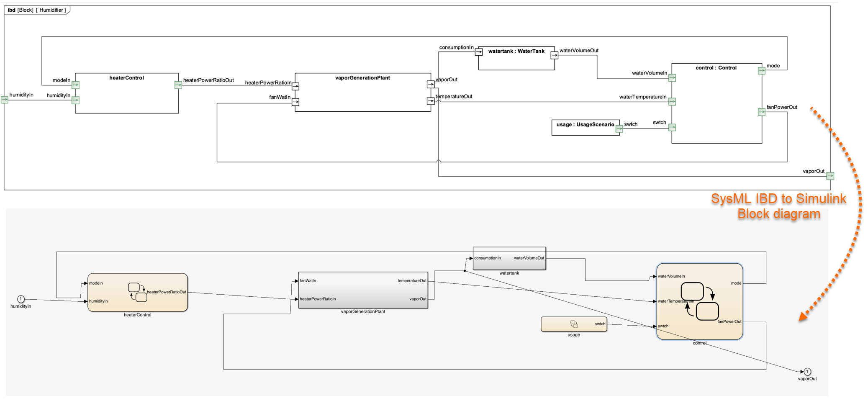Click the vaporOut label under Simulink outport

click(x=807, y=379)
